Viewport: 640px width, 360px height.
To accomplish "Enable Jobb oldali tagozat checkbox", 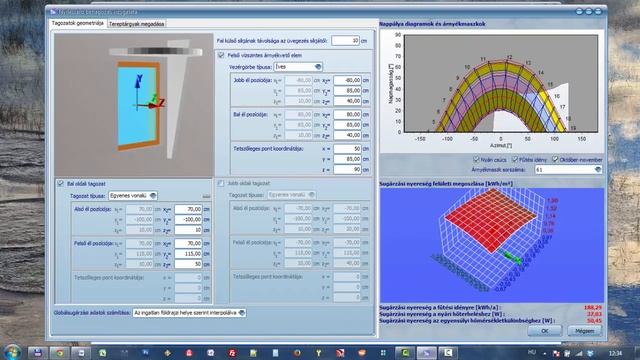I will pyautogui.click(x=221, y=183).
